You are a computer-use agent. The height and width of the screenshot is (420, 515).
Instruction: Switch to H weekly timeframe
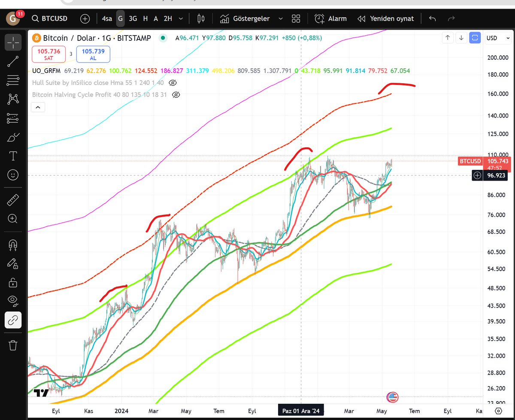(x=145, y=19)
